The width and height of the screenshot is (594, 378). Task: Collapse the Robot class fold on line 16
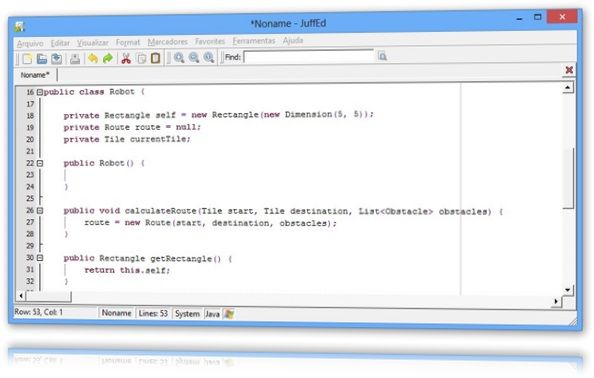tap(40, 92)
